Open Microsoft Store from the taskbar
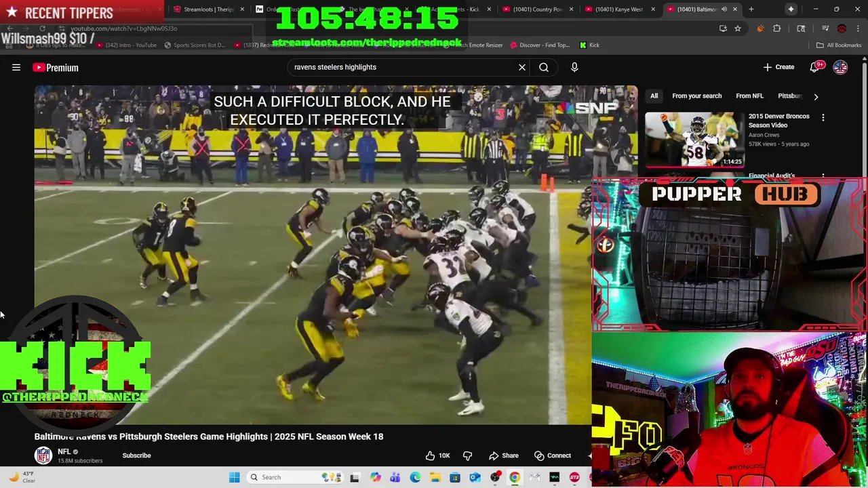Image resolution: width=868 pixels, height=488 pixels. click(x=455, y=477)
